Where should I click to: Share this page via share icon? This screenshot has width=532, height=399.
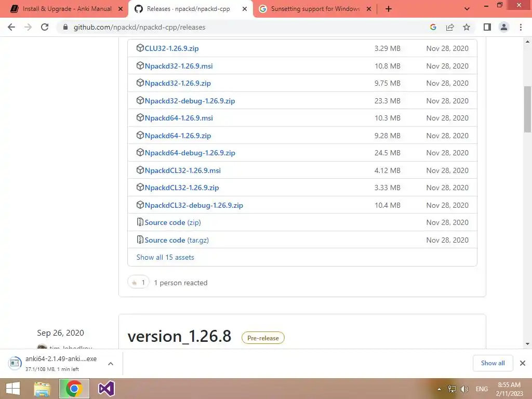(x=450, y=27)
